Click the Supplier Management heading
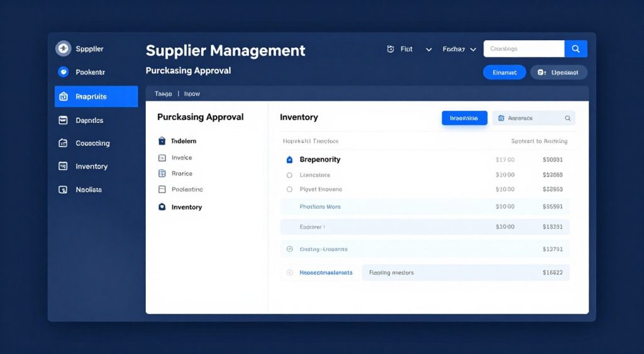 [x=226, y=50]
